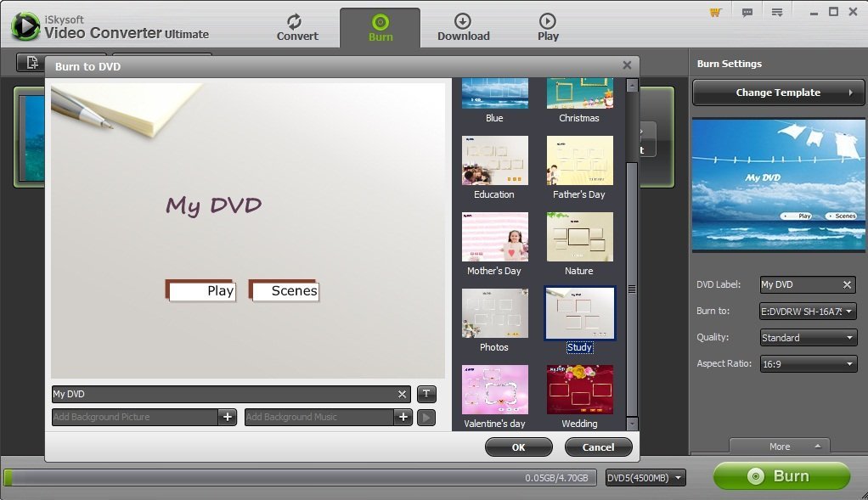Open the DVD5(4500MB) disc size dropdown
The width and height of the screenshot is (868, 500).
pos(645,477)
